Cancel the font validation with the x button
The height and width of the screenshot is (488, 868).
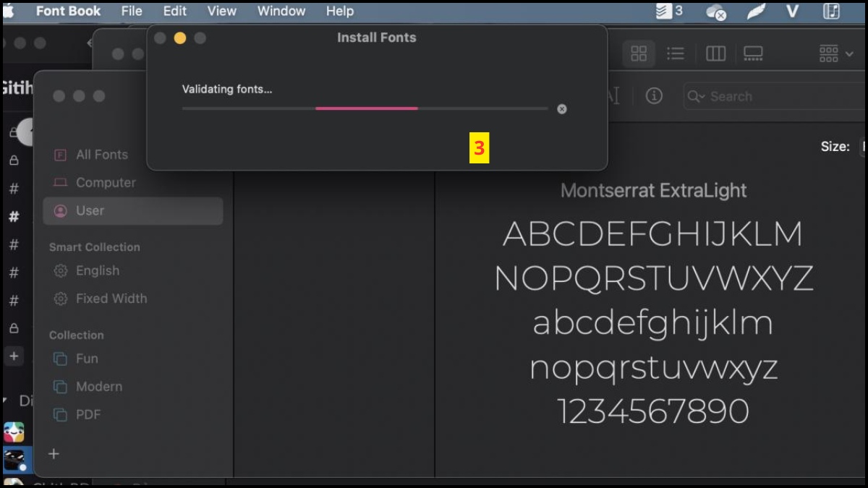(x=562, y=108)
